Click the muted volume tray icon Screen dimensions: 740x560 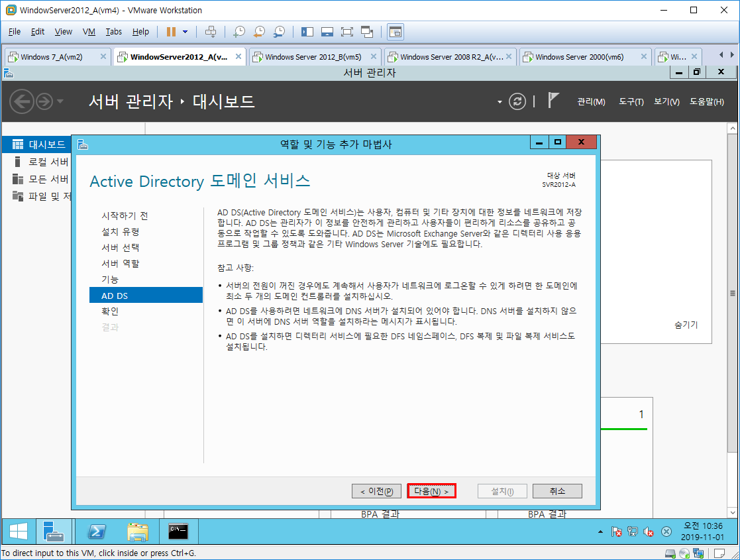[x=649, y=532]
